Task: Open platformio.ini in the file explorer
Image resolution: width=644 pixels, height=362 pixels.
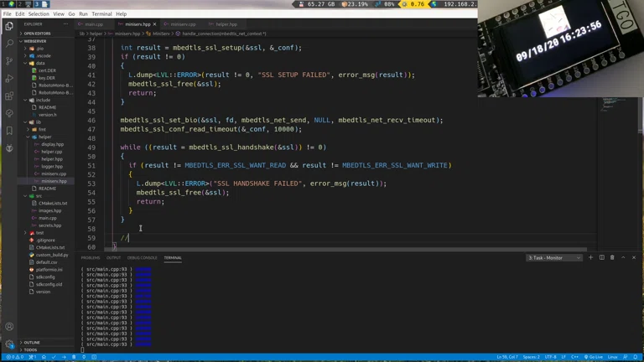Action: (x=49, y=270)
